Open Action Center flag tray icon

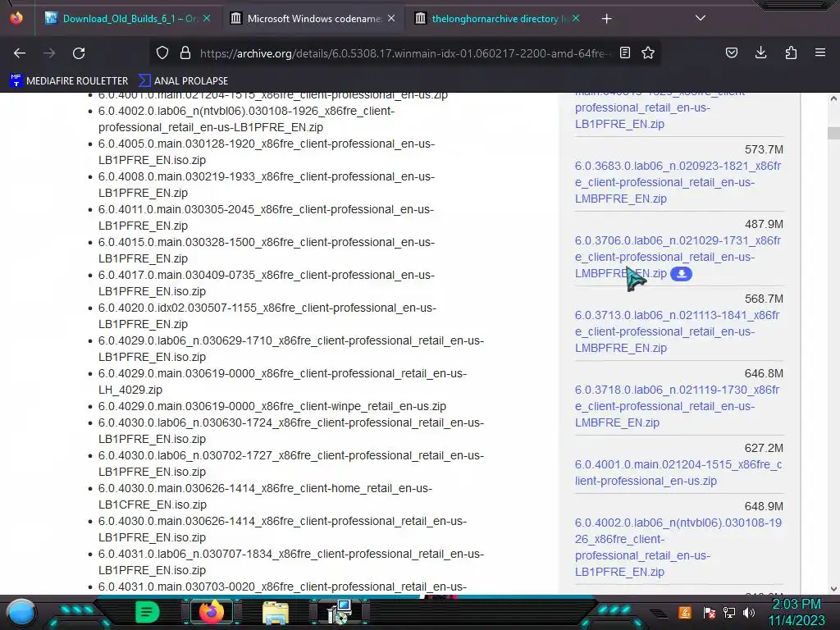[x=710, y=612]
